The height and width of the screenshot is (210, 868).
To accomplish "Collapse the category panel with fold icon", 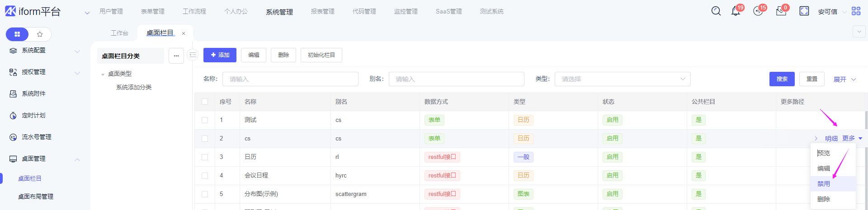I will 193,55.
